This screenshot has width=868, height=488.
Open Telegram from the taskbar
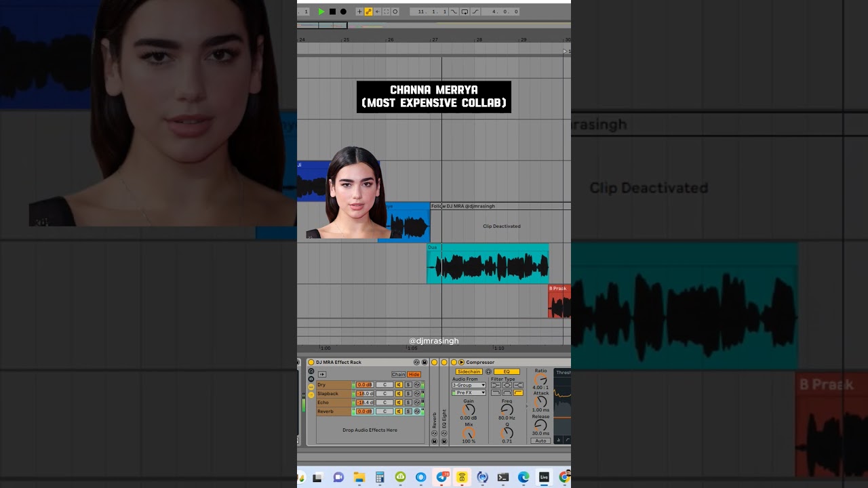443,477
